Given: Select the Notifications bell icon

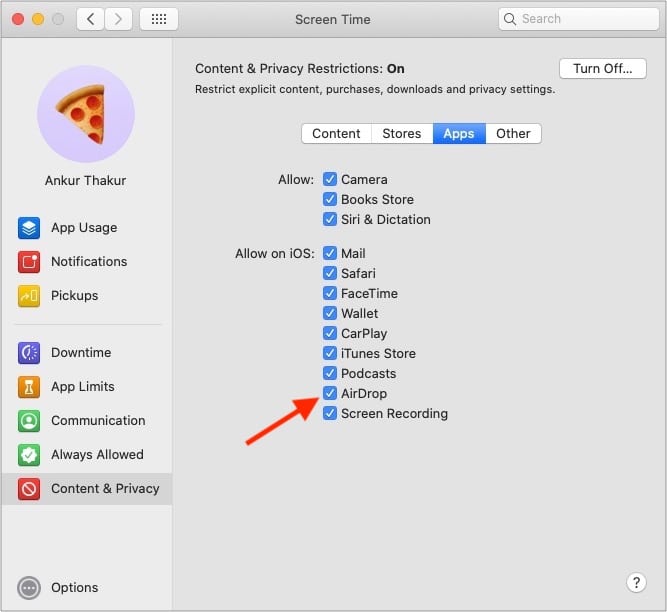Looking at the screenshot, I should 29,262.
